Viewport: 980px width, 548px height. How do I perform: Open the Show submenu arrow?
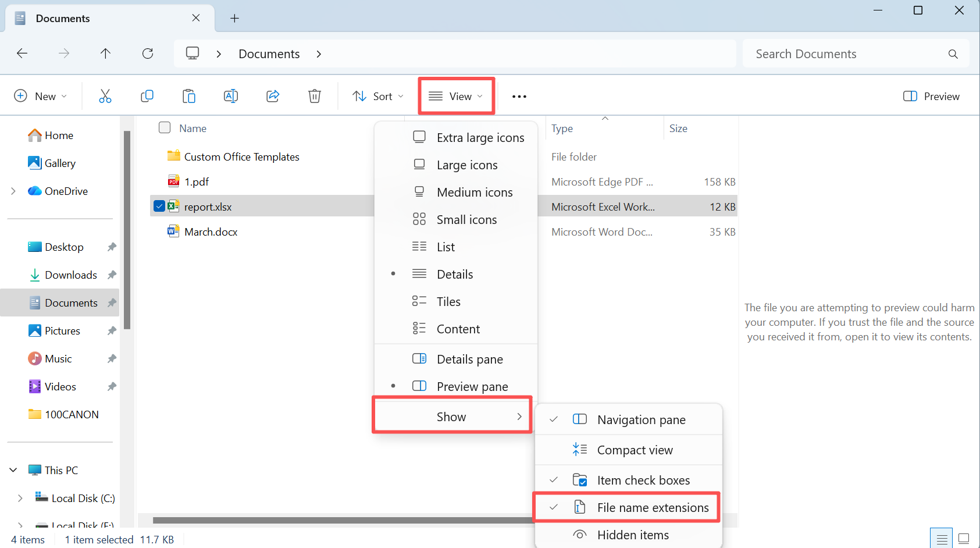pos(519,417)
